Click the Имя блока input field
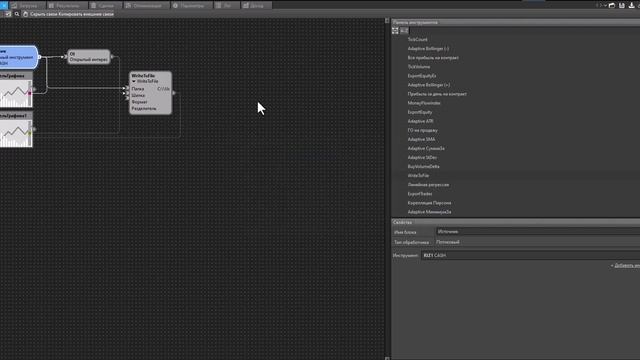 (538, 231)
